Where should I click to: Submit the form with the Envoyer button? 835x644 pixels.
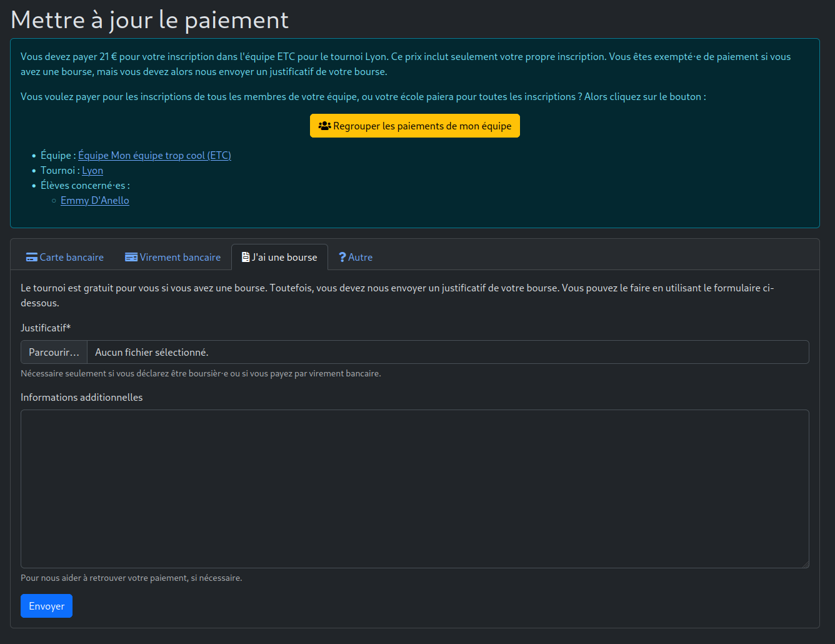(x=46, y=605)
